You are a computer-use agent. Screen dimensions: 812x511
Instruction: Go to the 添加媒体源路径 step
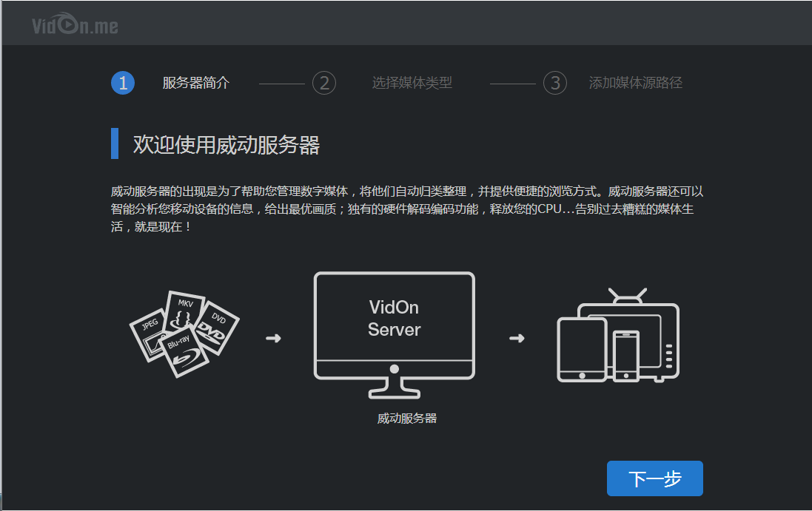[x=635, y=83]
